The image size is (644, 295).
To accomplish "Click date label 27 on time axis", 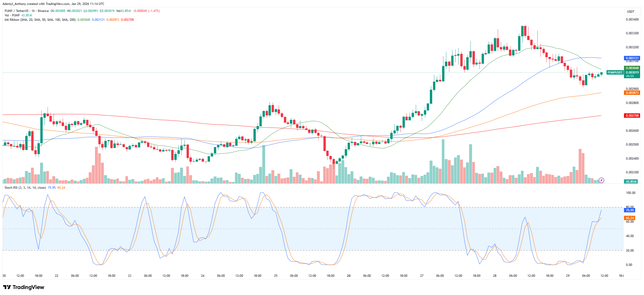I will coord(422,276).
